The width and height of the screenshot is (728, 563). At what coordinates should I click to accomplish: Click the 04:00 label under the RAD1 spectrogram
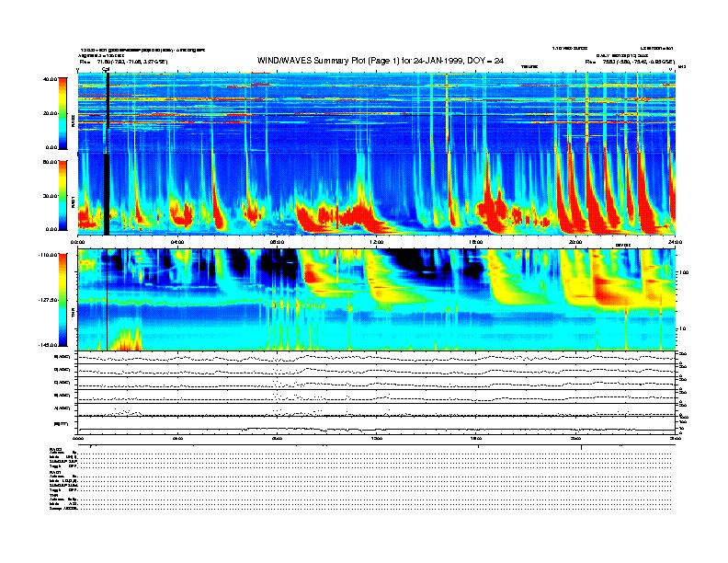tap(177, 242)
